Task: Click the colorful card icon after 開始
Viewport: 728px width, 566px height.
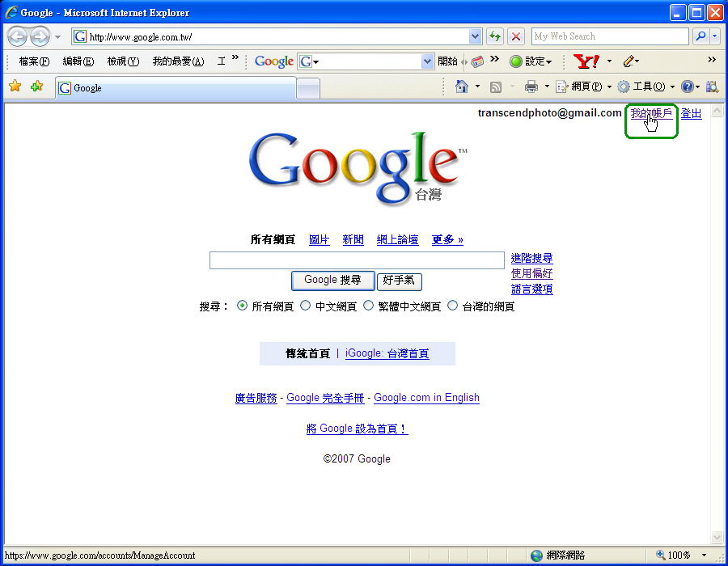Action: 477,61
